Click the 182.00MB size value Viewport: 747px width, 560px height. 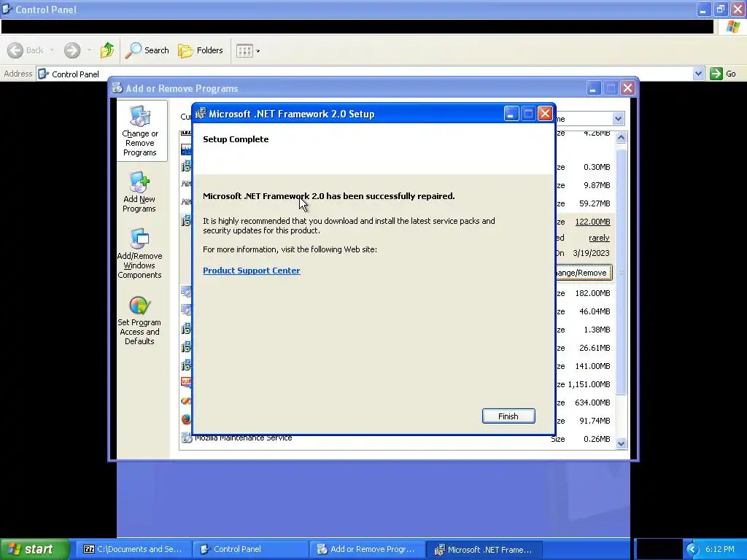592,293
